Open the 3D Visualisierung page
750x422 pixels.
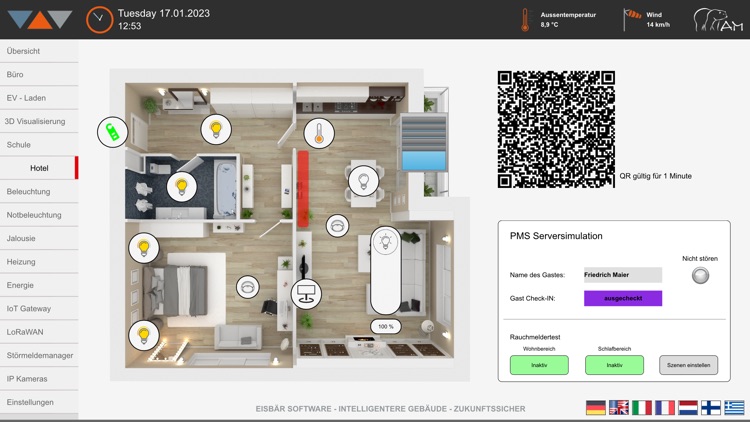click(39, 121)
